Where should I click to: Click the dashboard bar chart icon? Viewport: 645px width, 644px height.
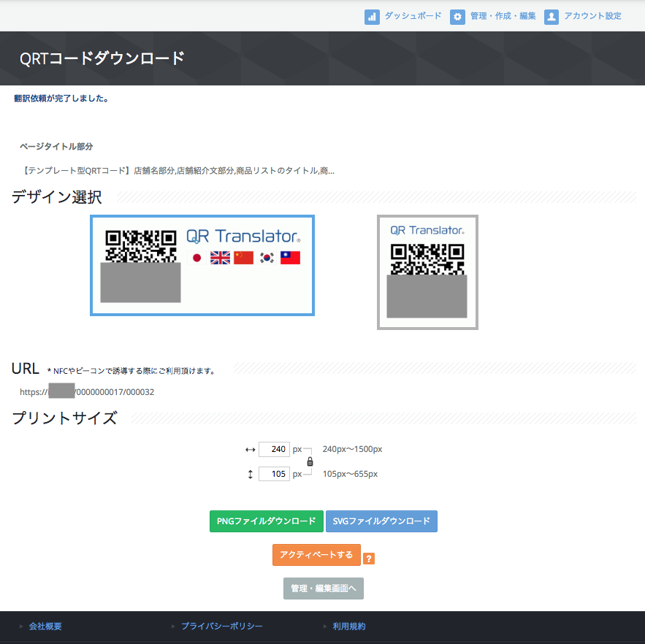[372, 17]
